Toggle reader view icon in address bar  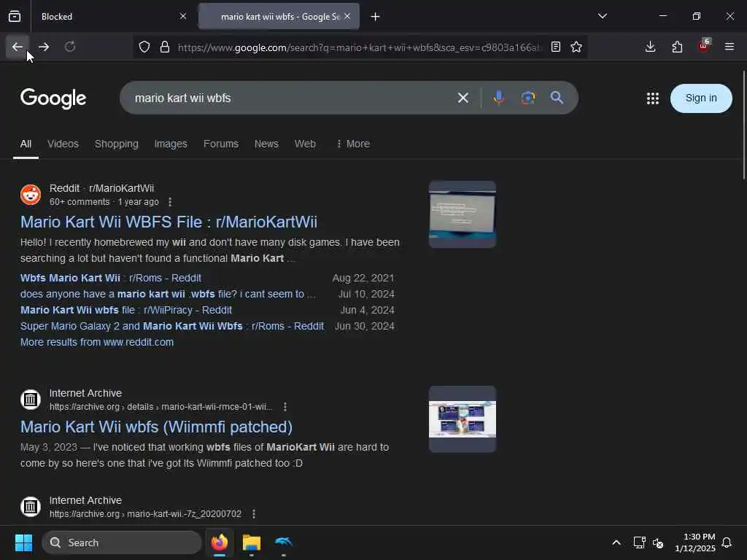click(x=555, y=47)
